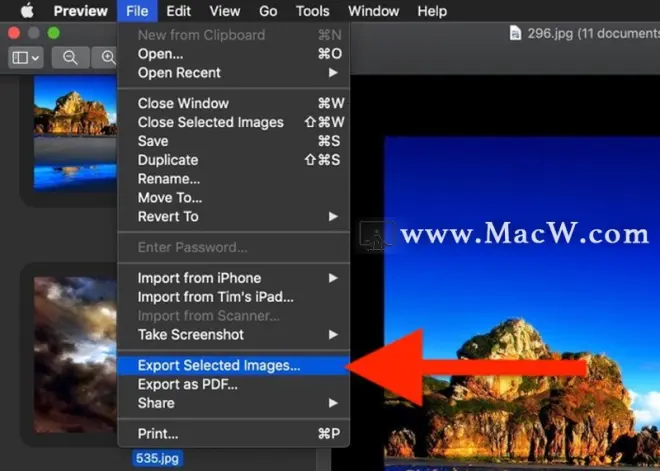The image size is (660, 471).
Task: Open the Preview application menu
Action: point(80,11)
